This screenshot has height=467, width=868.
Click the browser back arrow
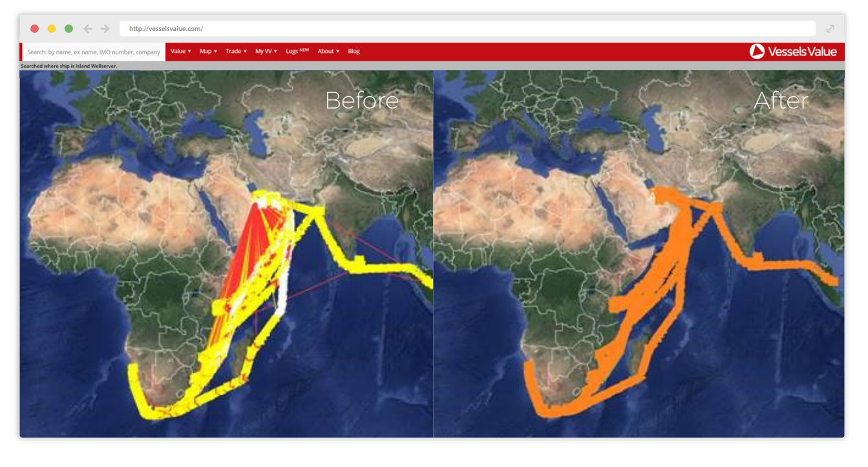[88, 28]
